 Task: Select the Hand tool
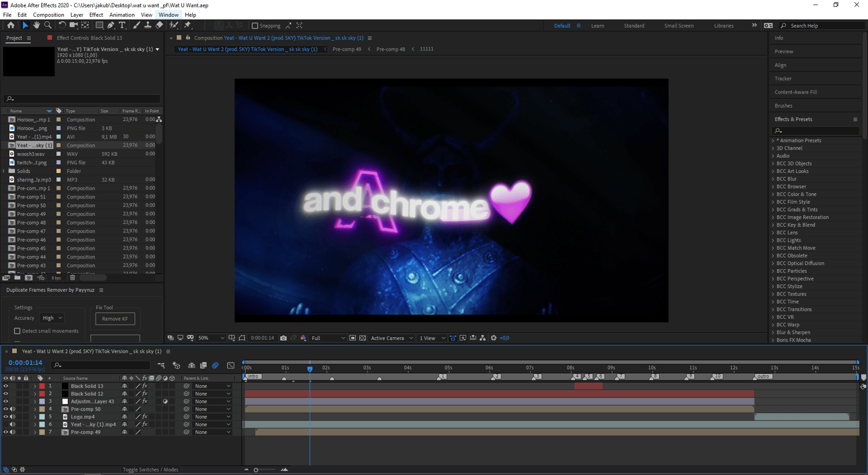tap(36, 25)
